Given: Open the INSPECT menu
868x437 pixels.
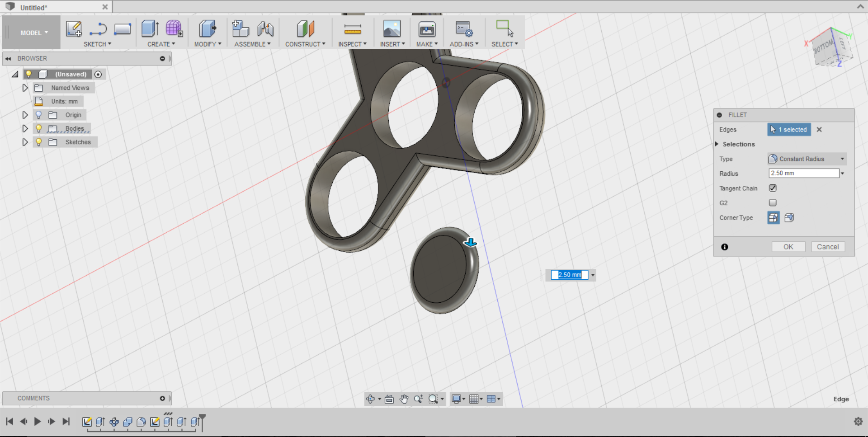Looking at the screenshot, I should (352, 44).
